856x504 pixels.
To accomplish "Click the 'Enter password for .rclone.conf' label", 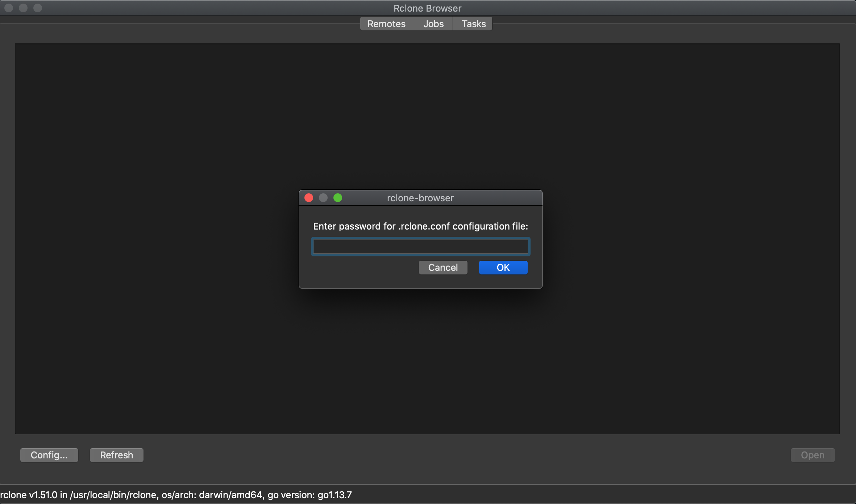I will [x=420, y=226].
